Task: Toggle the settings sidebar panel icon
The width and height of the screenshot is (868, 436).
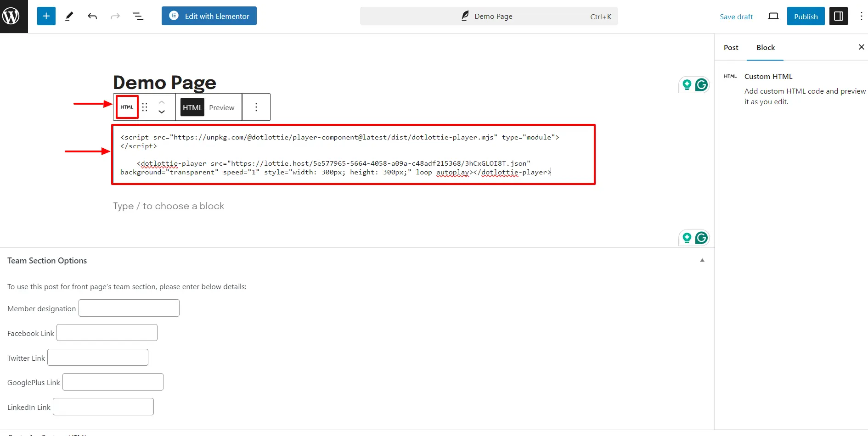Action: tap(839, 16)
